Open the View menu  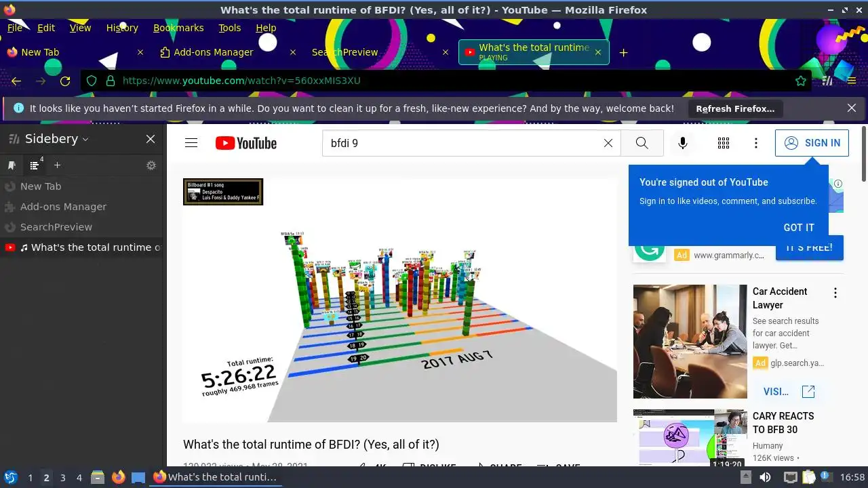coord(80,28)
